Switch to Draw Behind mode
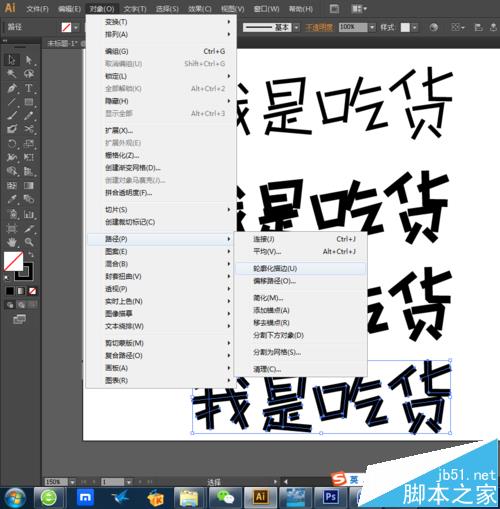Screen dimensions: 500x509 point(21,304)
